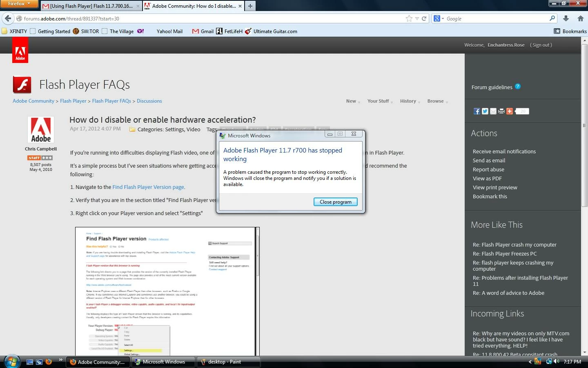Image resolution: width=588 pixels, height=368 pixels.
Task: Open the Browse dropdown menu
Action: (437, 101)
